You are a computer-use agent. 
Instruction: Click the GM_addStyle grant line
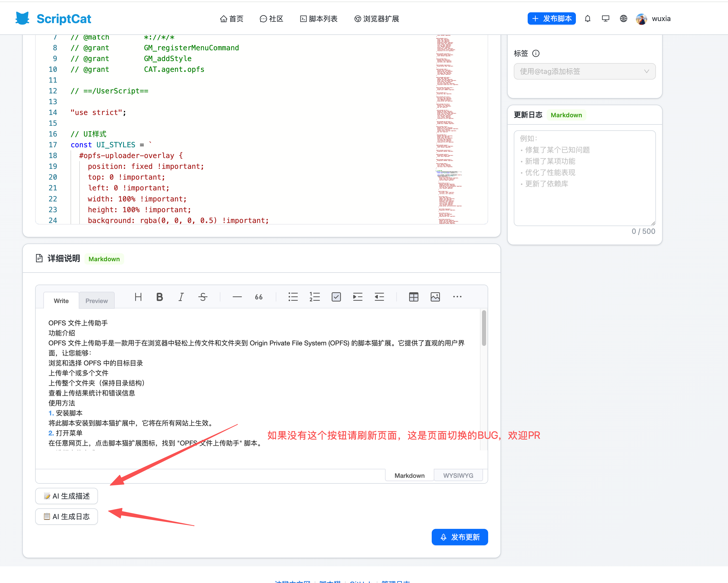coord(131,59)
